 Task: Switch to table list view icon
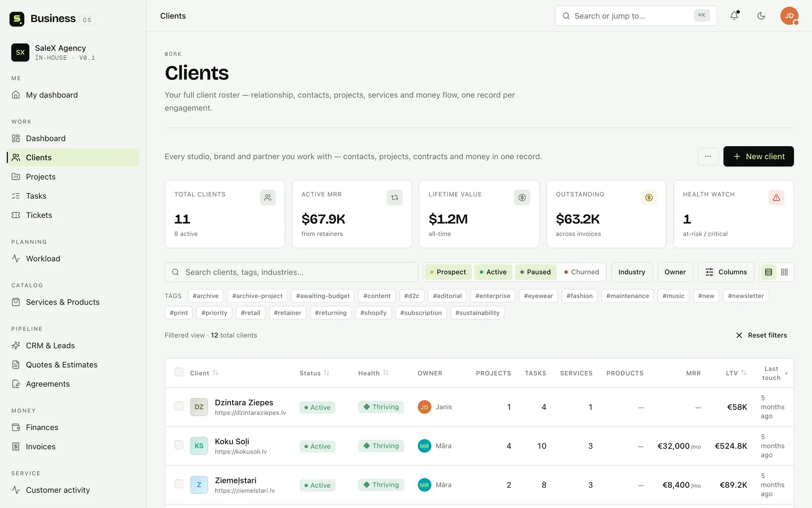point(769,272)
